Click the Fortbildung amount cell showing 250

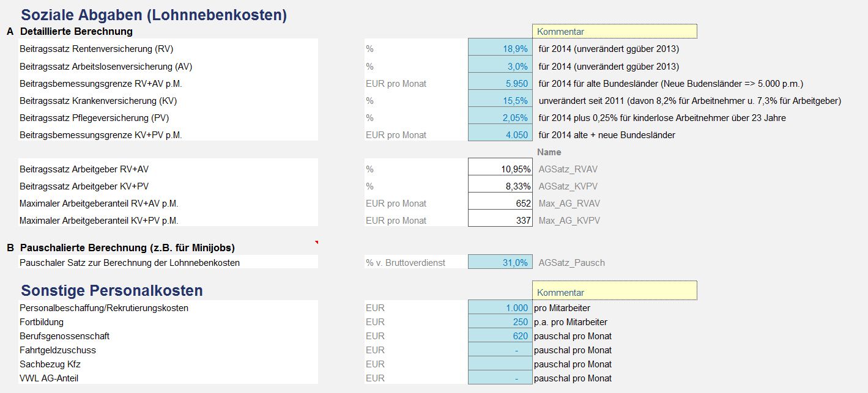coord(500,322)
